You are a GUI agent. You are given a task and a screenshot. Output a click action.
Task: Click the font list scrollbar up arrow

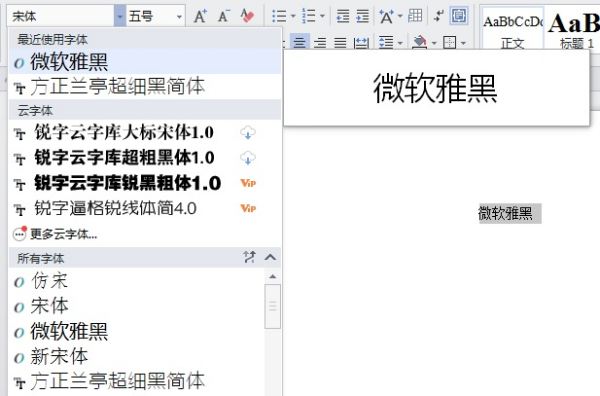pyautogui.click(x=272, y=276)
